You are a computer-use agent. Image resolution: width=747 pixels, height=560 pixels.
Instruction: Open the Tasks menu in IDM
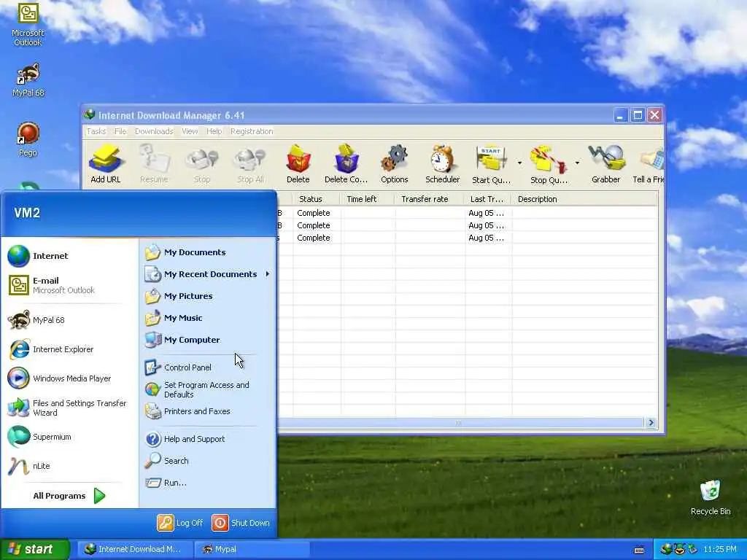(96, 131)
